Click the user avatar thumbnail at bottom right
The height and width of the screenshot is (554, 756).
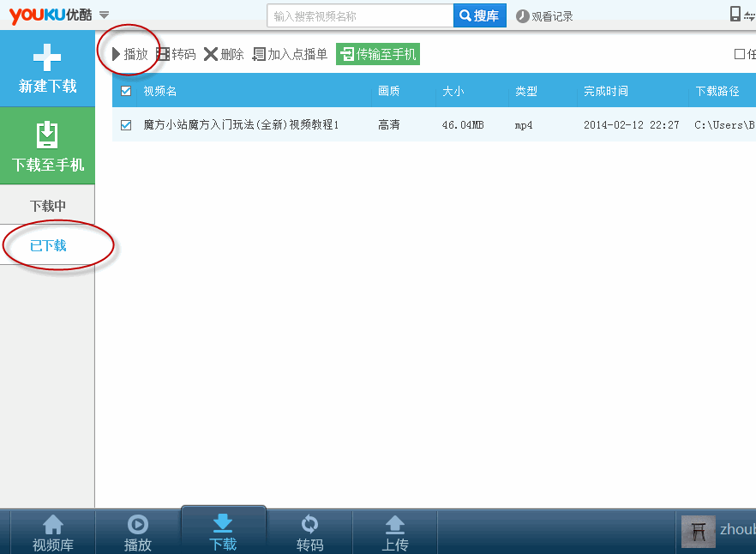coord(698,532)
